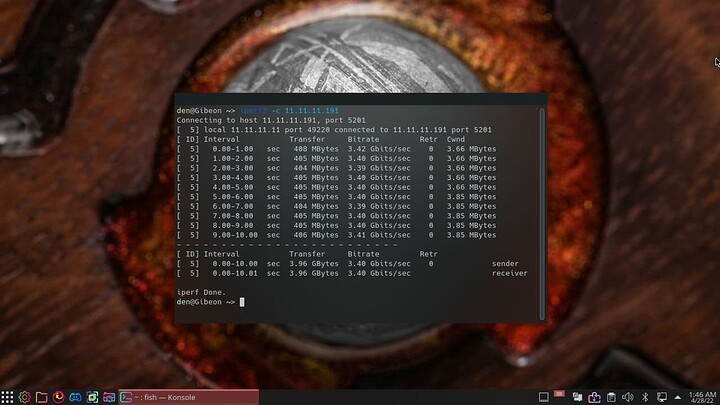Open the software updates tray icon
The height and width of the screenshot is (405, 720).
tap(594, 397)
